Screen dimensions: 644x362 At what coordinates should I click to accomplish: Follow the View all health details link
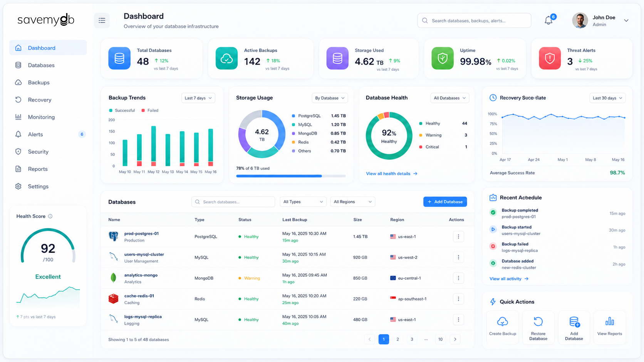point(391,173)
